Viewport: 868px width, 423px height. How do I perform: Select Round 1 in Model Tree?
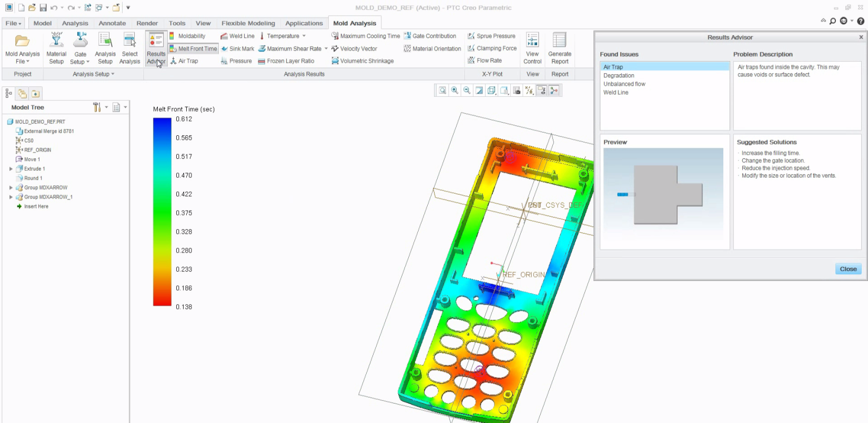click(x=29, y=178)
